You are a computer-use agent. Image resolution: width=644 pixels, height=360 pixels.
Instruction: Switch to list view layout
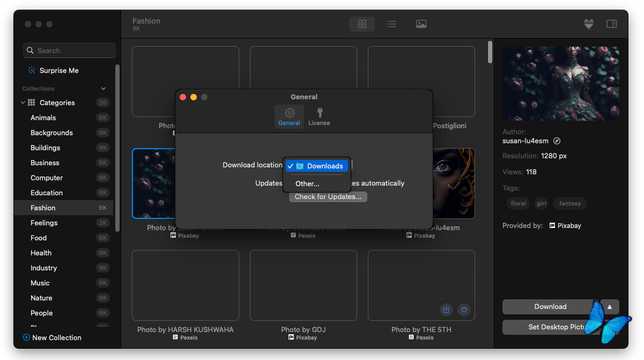[x=391, y=24]
